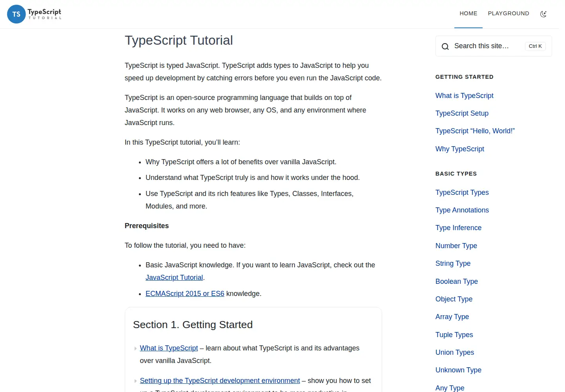Open Why TypeScript sidebar link
The width and height of the screenshot is (565, 392).
click(459, 149)
